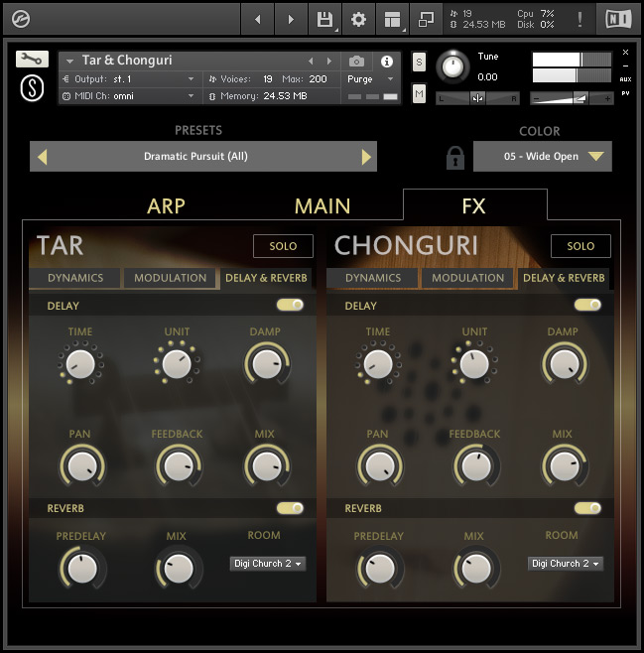Click the Chonguri delay DAMP knob
The image size is (644, 653).
click(565, 364)
